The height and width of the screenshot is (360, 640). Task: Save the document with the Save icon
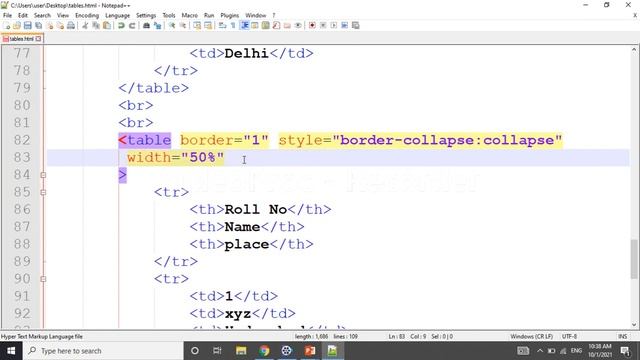click(27, 26)
